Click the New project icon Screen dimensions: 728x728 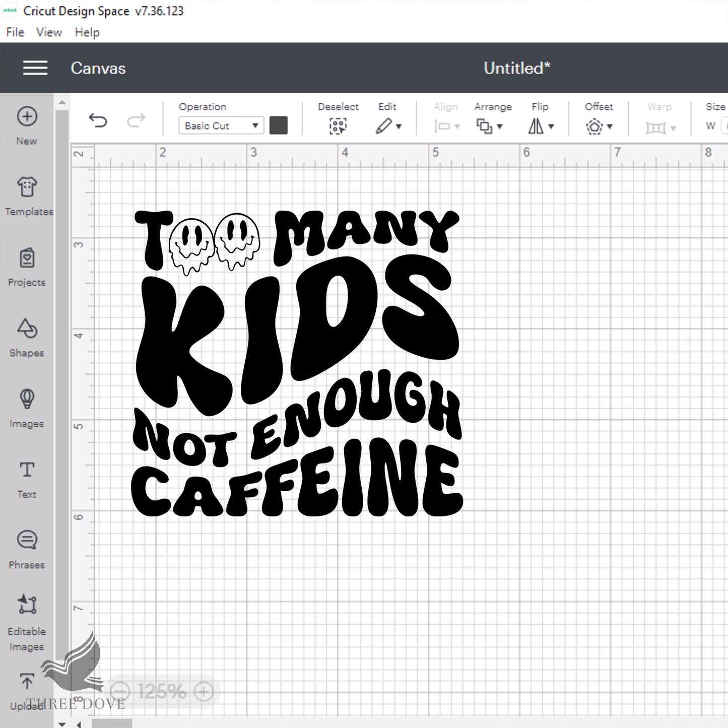(x=27, y=116)
